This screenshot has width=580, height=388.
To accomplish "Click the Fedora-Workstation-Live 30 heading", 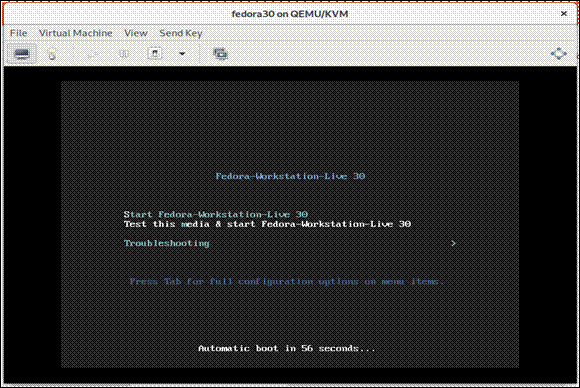I will (290, 176).
